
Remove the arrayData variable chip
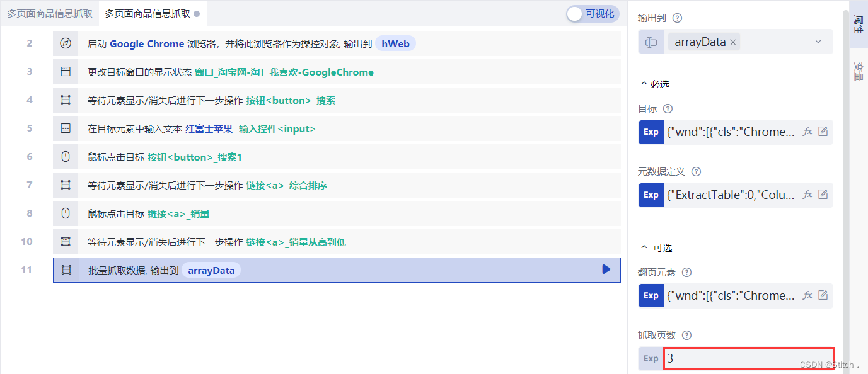[732, 42]
